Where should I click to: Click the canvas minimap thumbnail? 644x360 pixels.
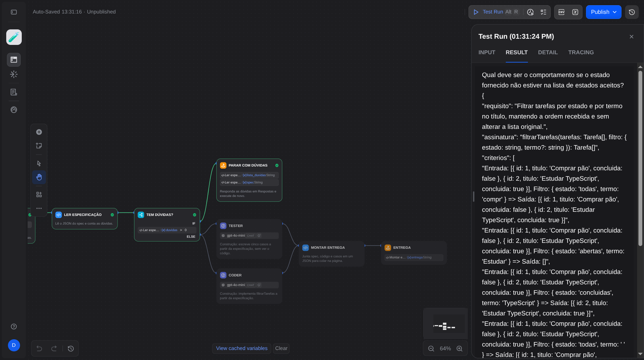coord(445,324)
